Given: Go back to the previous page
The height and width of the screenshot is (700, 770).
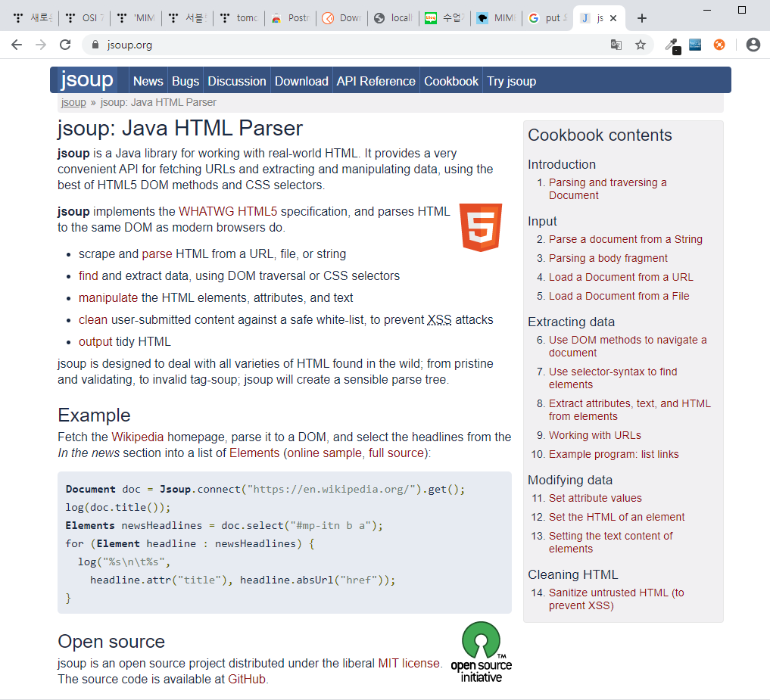Looking at the screenshot, I should [x=17, y=45].
